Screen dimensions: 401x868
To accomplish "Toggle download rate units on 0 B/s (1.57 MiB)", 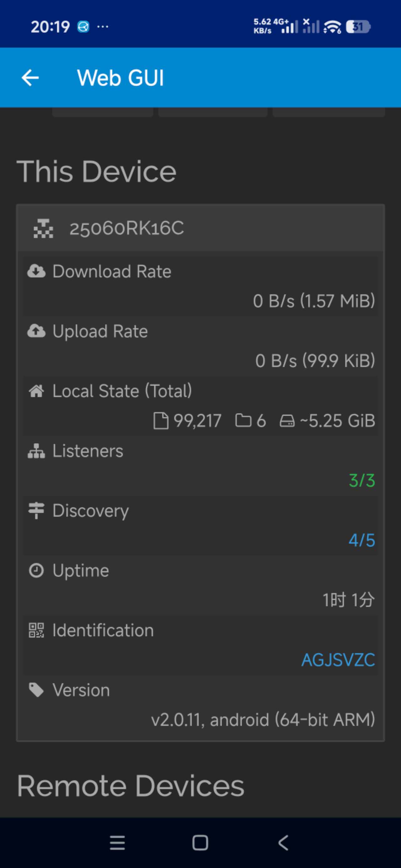I will [x=314, y=301].
